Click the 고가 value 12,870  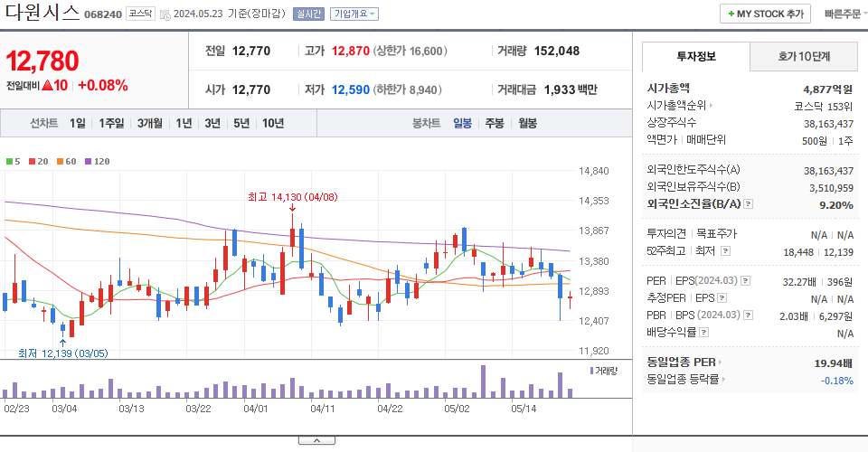click(x=351, y=51)
